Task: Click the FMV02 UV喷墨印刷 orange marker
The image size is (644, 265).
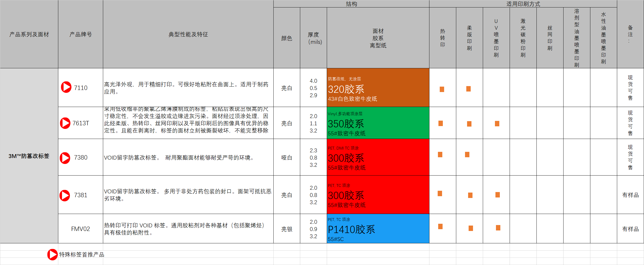Action: (498, 228)
